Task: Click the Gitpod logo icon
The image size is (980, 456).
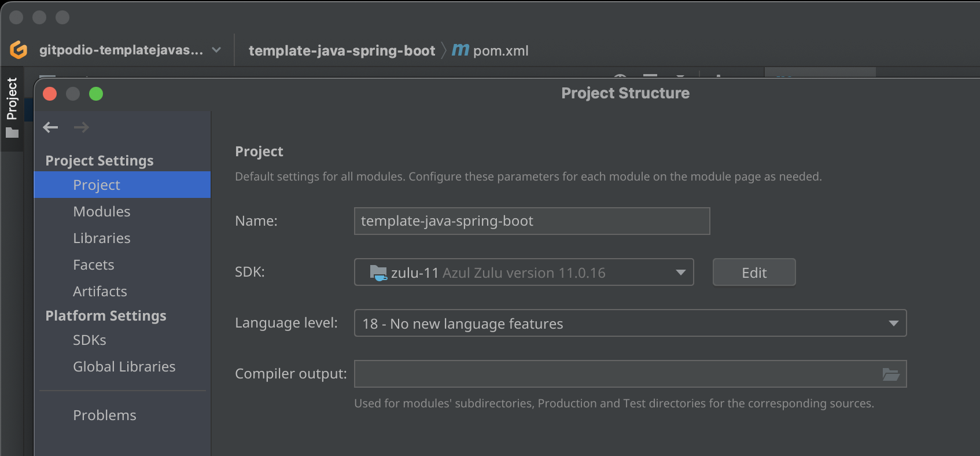Action: (19, 50)
